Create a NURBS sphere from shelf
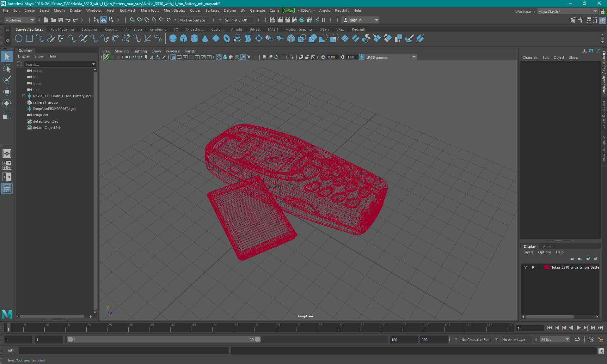 [173, 39]
